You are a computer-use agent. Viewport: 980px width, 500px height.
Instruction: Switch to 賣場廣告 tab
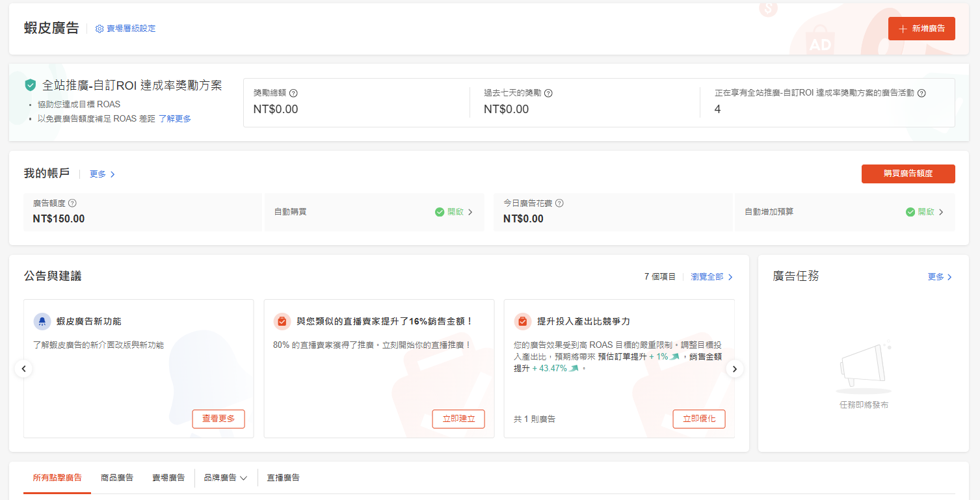coord(168,478)
